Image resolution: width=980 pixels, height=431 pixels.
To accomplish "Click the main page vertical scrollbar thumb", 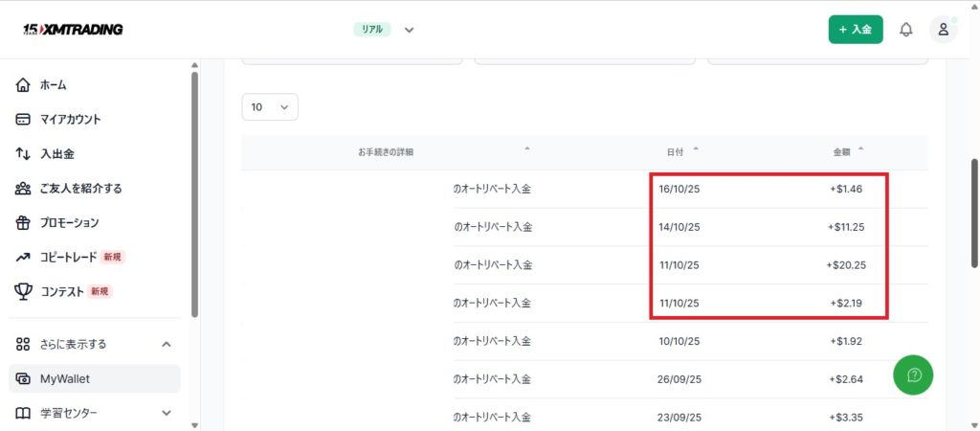I will pyautogui.click(x=974, y=211).
